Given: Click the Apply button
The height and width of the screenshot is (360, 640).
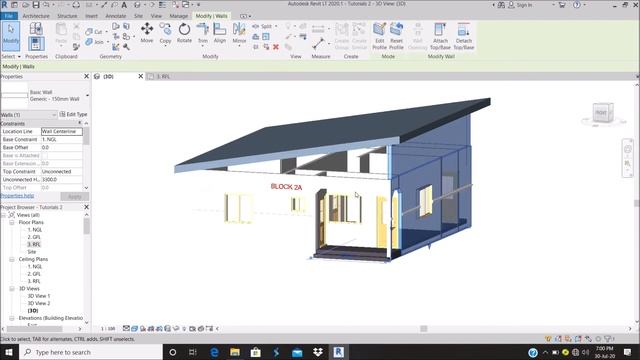Looking at the screenshot, I should click(x=75, y=197).
